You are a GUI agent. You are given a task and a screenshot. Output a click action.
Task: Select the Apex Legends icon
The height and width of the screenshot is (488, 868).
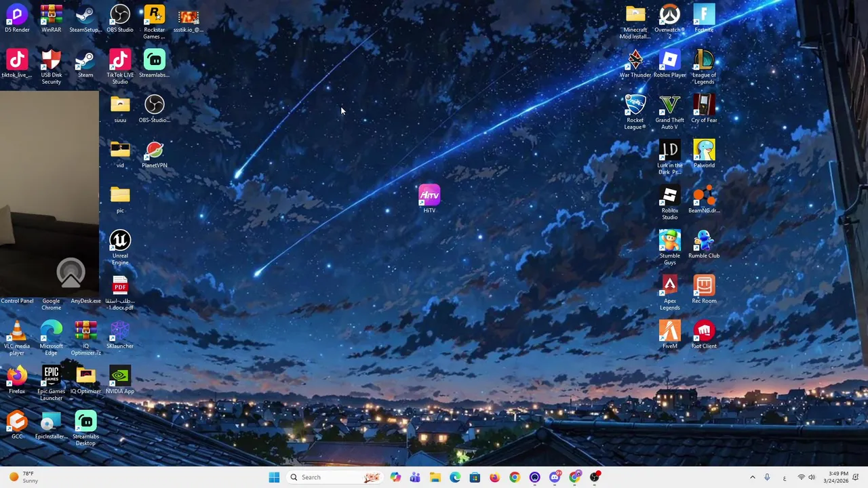(669, 293)
